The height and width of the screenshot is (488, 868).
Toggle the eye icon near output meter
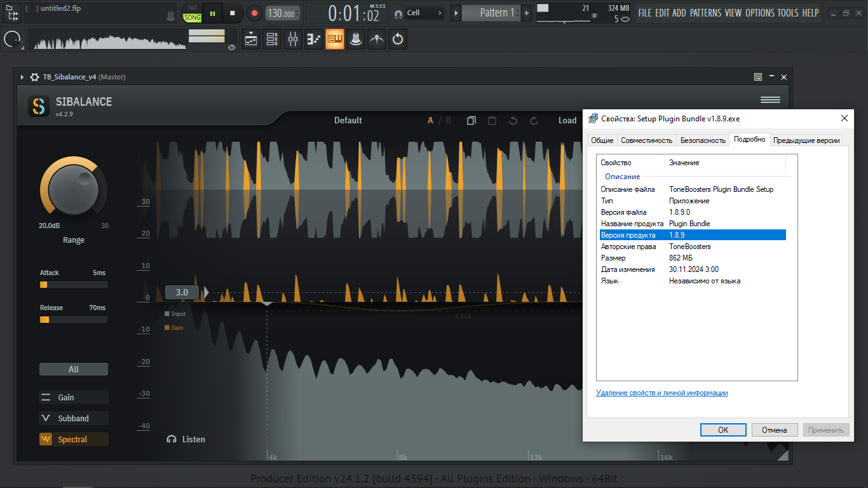pos(231,47)
